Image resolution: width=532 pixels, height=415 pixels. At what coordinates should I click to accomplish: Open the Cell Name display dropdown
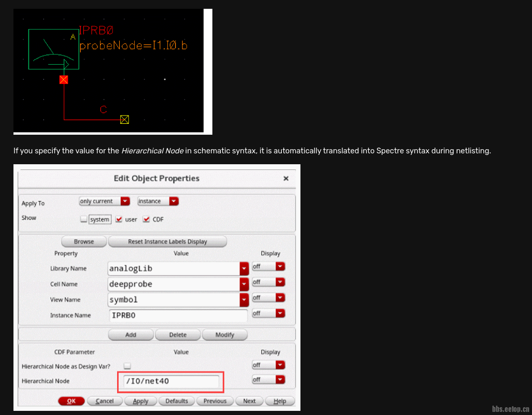point(268,282)
